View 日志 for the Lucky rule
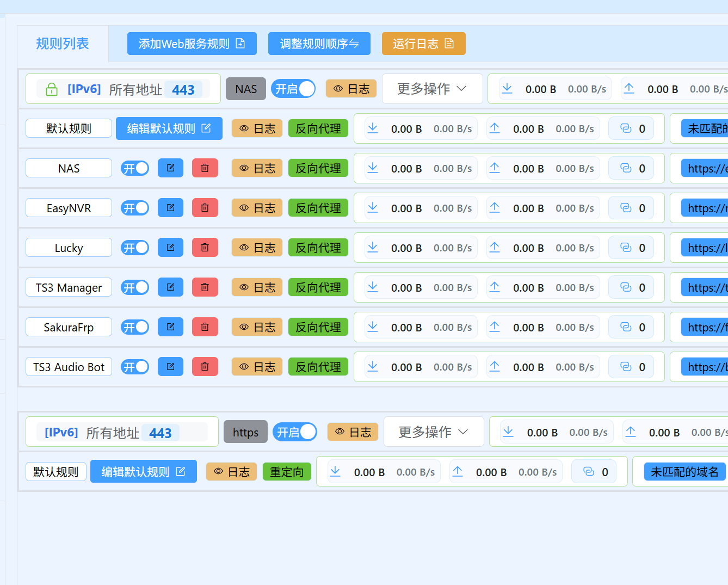The height and width of the screenshot is (585, 728). (257, 248)
